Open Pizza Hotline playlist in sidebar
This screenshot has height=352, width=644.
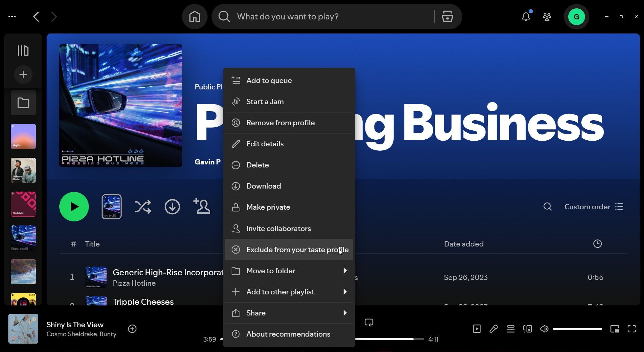pyautogui.click(x=23, y=238)
